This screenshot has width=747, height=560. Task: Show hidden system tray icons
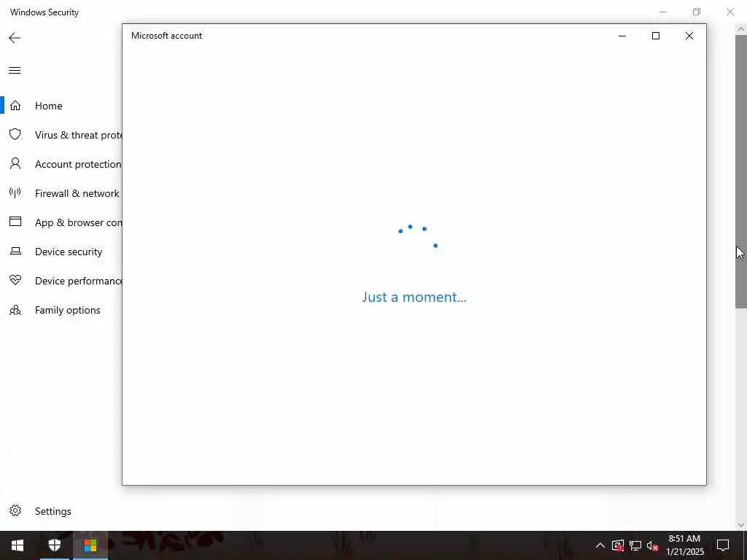(600, 545)
